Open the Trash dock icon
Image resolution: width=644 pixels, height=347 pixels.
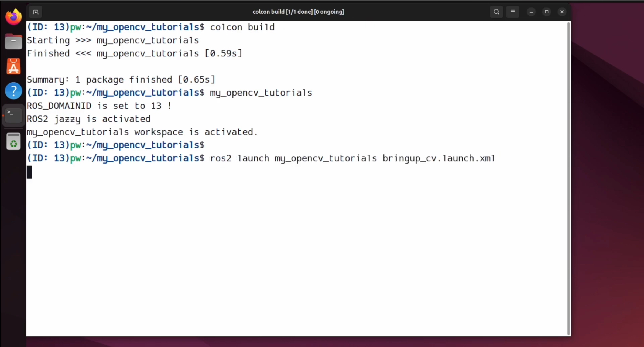coord(13,141)
